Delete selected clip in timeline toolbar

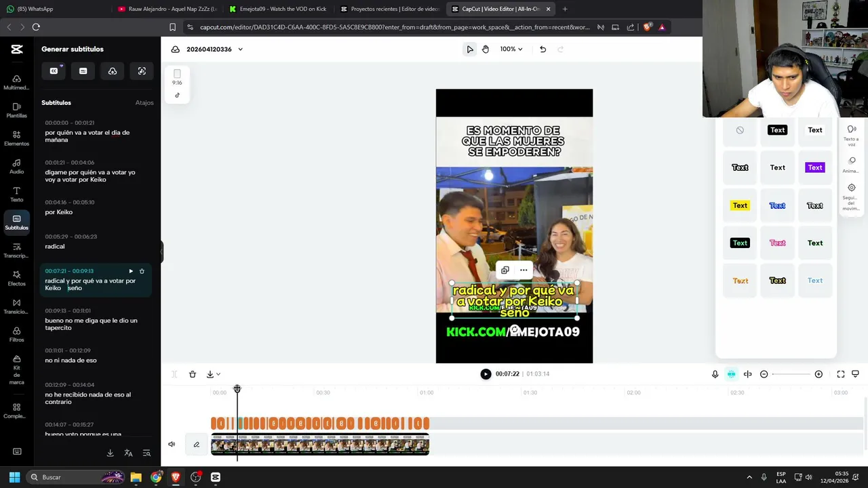point(193,374)
